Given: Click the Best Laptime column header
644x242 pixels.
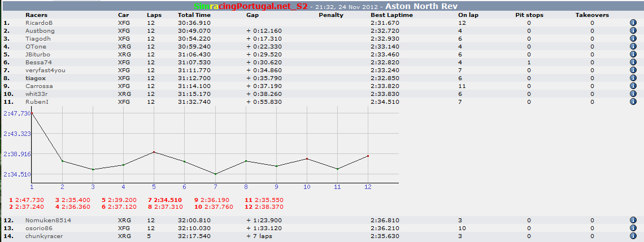Looking at the screenshot, I should pos(391,15).
